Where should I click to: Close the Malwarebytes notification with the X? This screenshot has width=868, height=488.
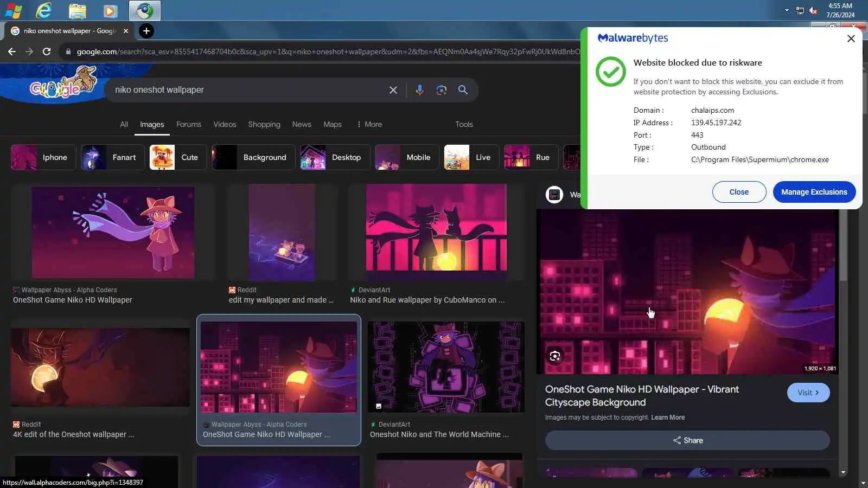pyautogui.click(x=851, y=38)
